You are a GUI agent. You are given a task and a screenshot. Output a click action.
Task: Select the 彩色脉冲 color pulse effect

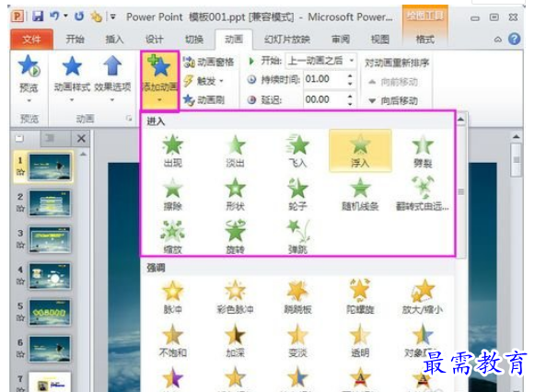click(235, 297)
